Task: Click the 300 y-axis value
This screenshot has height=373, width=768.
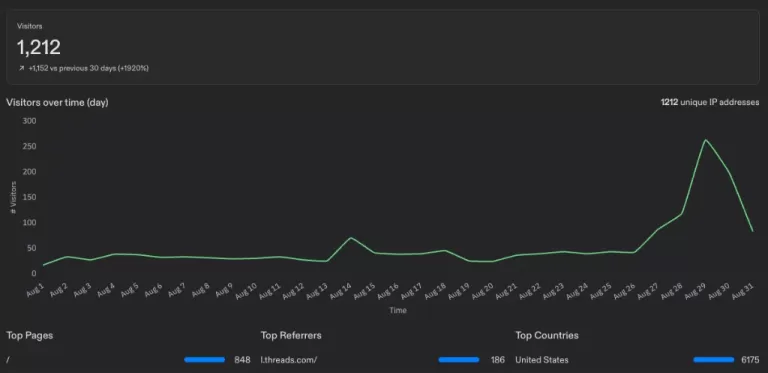Action: coord(30,121)
